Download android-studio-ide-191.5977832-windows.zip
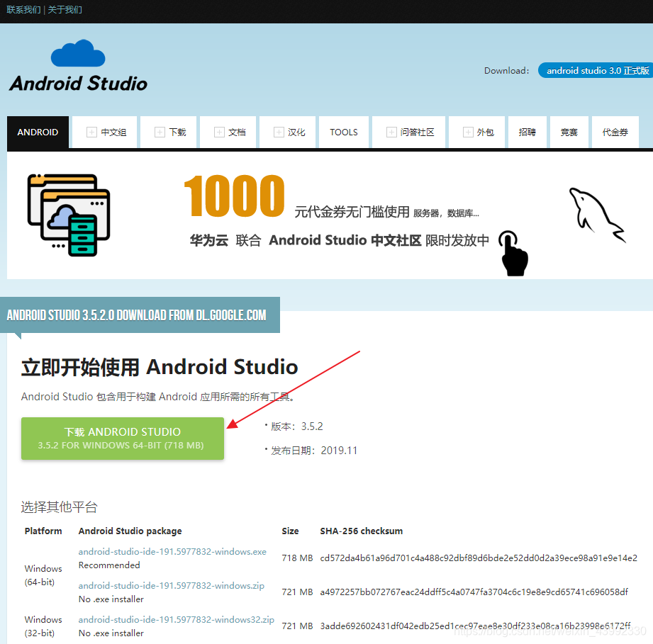Image resolution: width=653 pixels, height=644 pixels. point(171,586)
